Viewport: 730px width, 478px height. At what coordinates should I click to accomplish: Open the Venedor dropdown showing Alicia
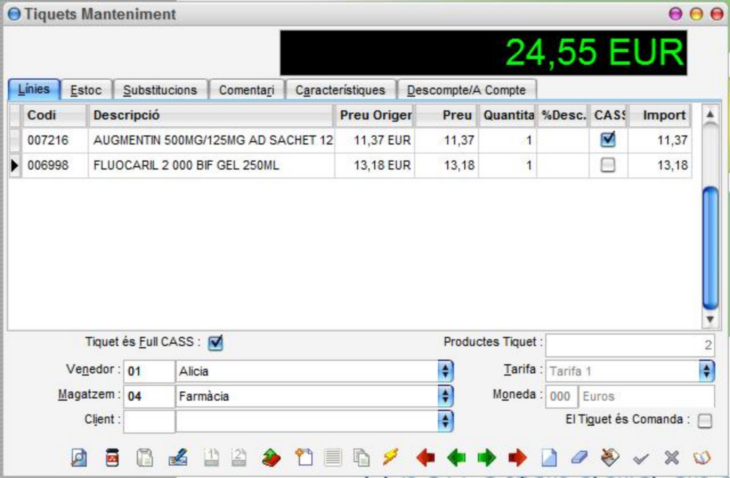tap(446, 371)
